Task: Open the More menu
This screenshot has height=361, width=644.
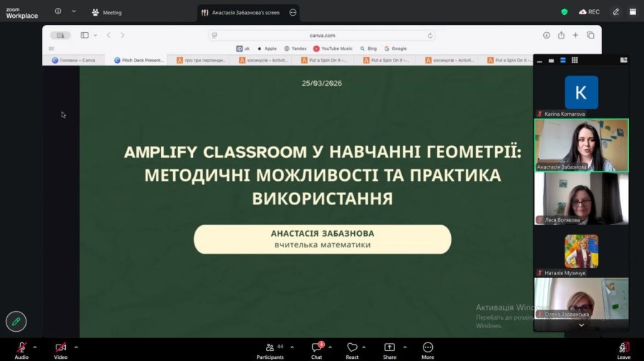Action: [x=428, y=351]
